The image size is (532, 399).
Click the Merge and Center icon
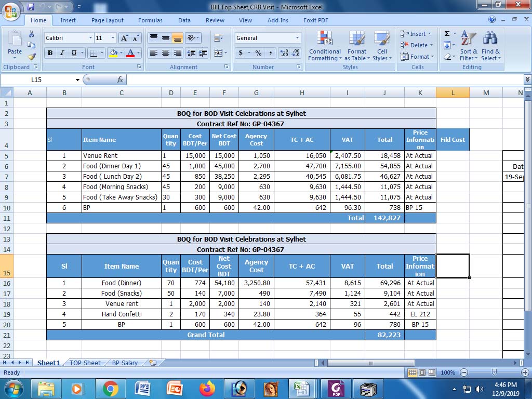click(218, 53)
